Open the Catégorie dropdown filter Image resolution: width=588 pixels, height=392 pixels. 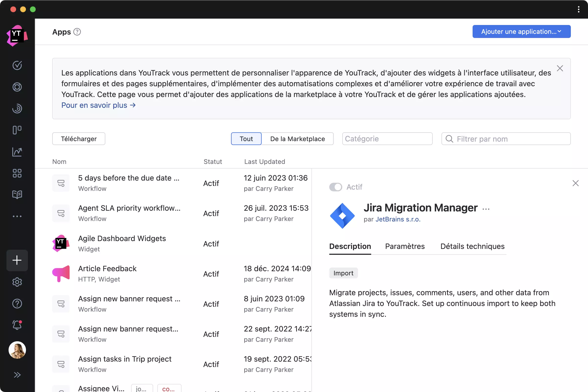pyautogui.click(x=387, y=139)
